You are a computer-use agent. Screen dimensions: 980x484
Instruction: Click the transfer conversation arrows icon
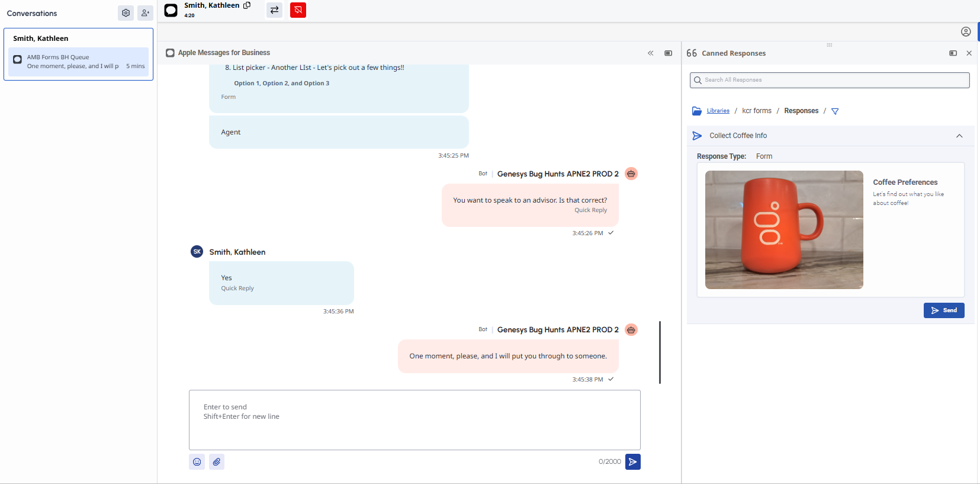pos(274,10)
